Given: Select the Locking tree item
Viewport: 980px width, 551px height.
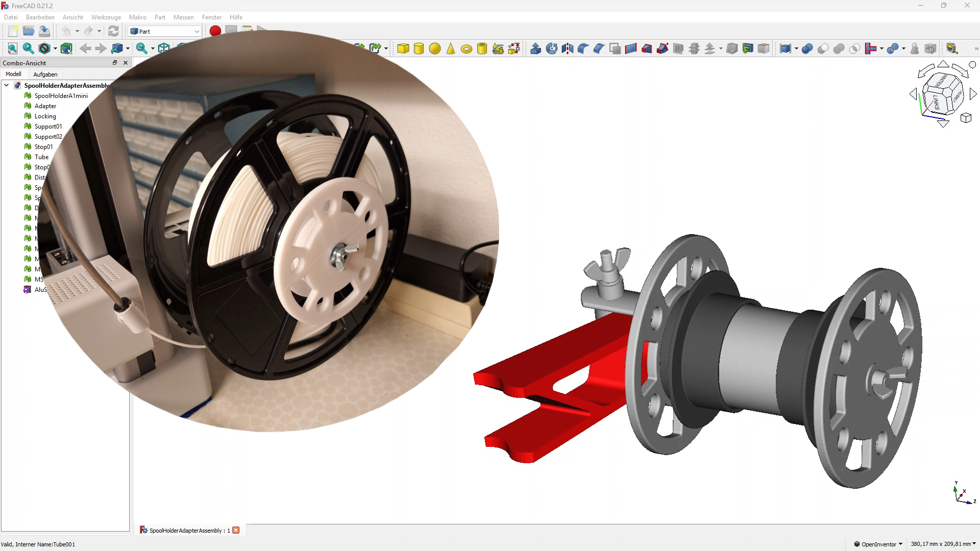Looking at the screenshot, I should (x=45, y=116).
